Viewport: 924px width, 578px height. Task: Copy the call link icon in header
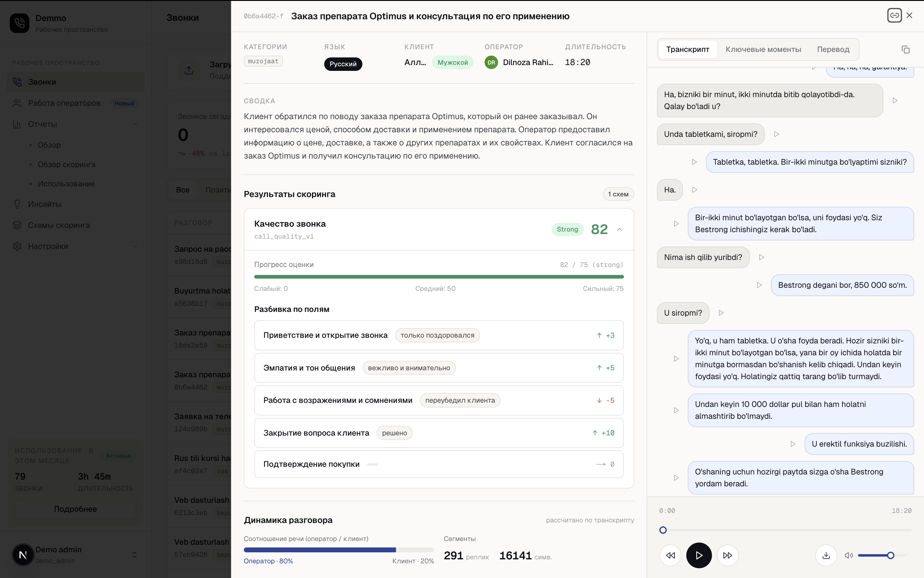click(894, 15)
